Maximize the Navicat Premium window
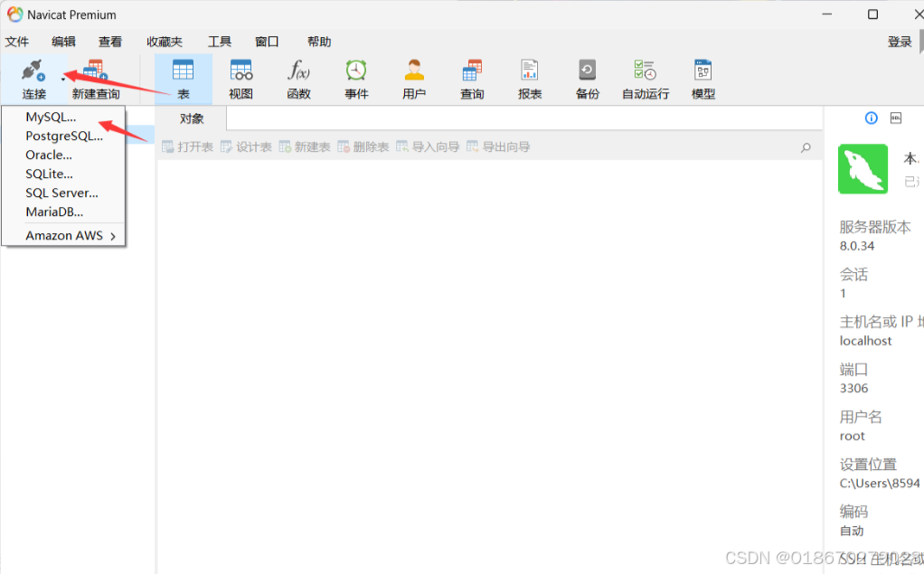 click(x=872, y=14)
